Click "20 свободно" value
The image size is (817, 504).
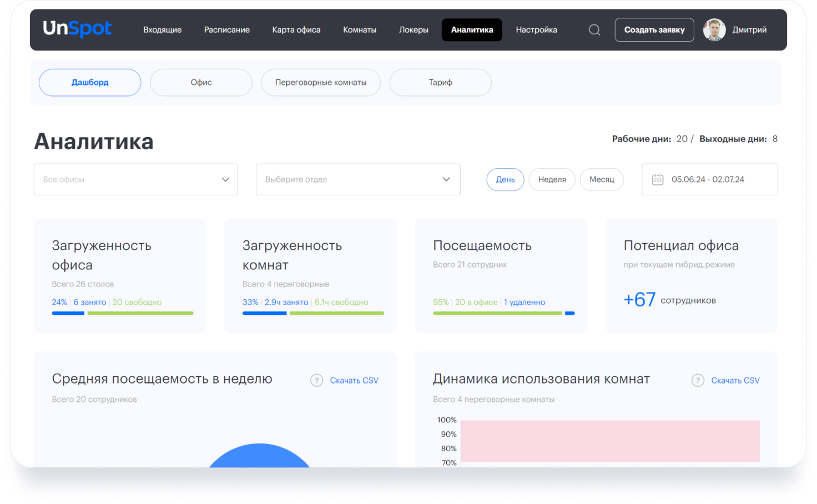(137, 302)
